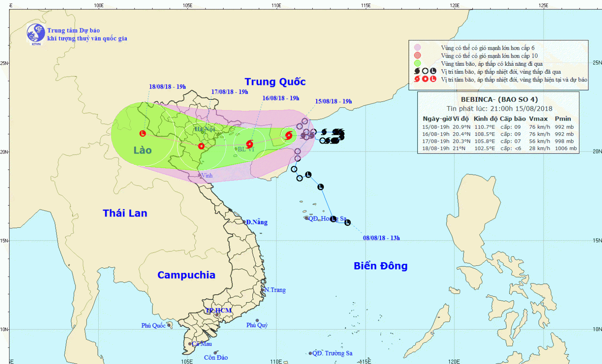Click the pink legend circle for wind cấp 6
602x364 pixels.
point(417,48)
